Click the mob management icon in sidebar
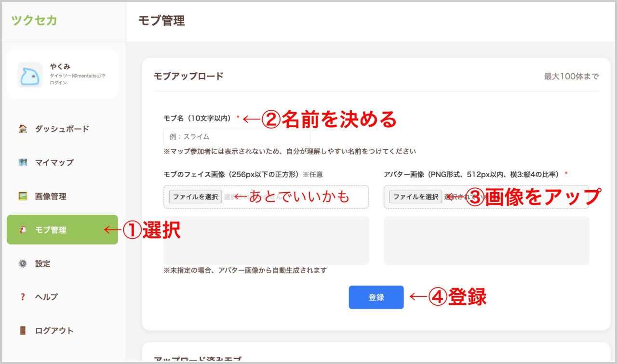Screen dimensions: 617x364 tap(23, 230)
